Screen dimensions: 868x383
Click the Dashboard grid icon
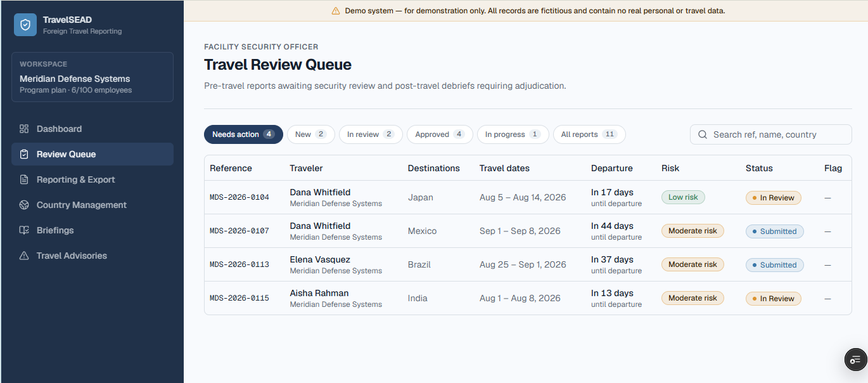(x=24, y=129)
